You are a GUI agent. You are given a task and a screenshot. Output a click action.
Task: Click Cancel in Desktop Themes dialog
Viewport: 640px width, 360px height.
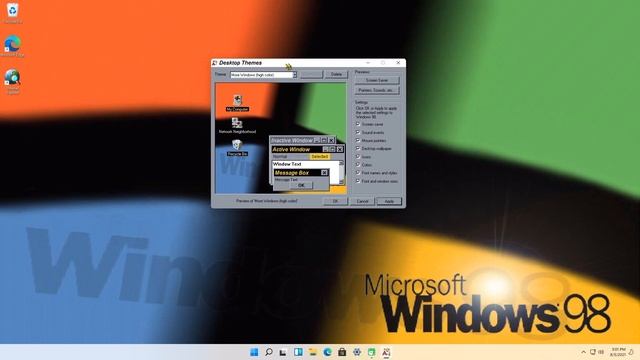(362, 201)
